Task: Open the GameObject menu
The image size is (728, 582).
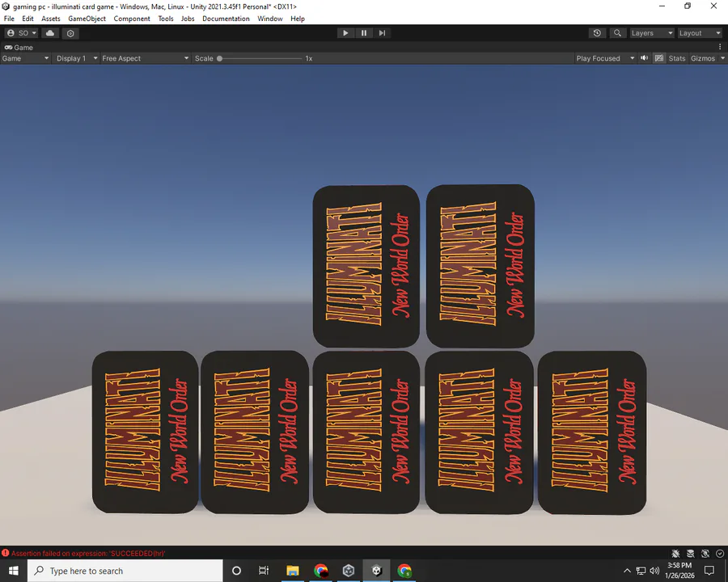Action: (x=87, y=19)
